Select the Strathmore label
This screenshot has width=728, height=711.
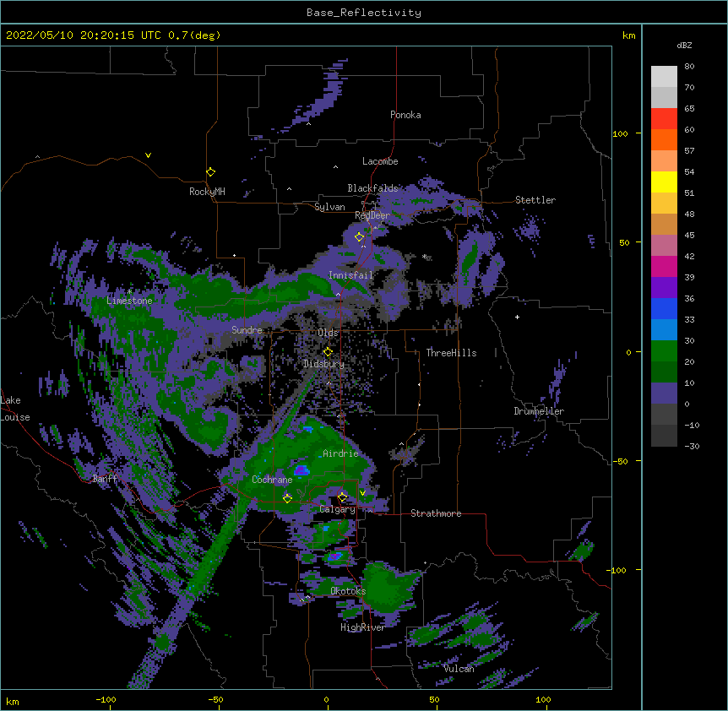pyautogui.click(x=436, y=513)
